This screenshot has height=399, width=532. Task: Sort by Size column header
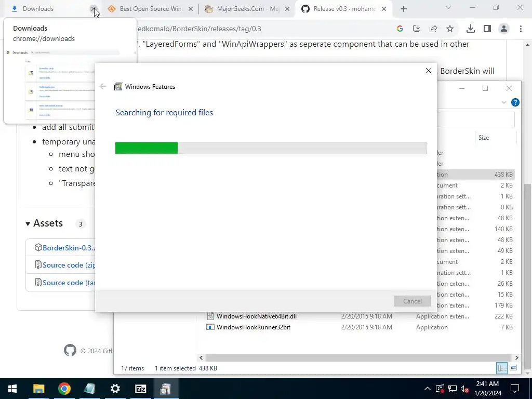point(484,137)
